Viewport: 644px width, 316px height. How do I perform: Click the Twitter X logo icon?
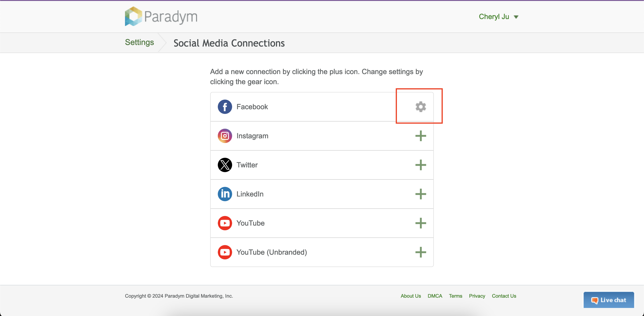[x=225, y=165]
